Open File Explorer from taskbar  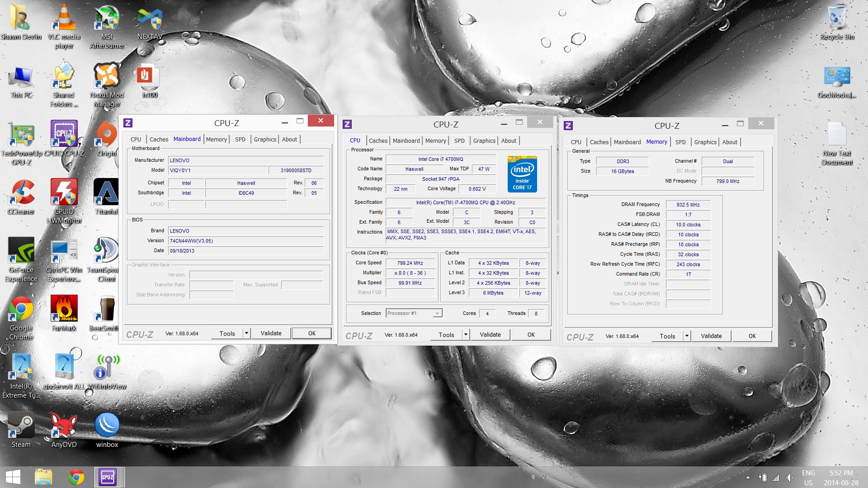[x=44, y=477]
